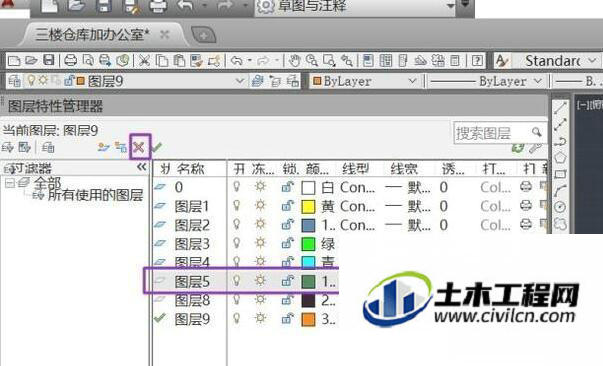Click the Make Object's Layer Current icon

point(257,81)
